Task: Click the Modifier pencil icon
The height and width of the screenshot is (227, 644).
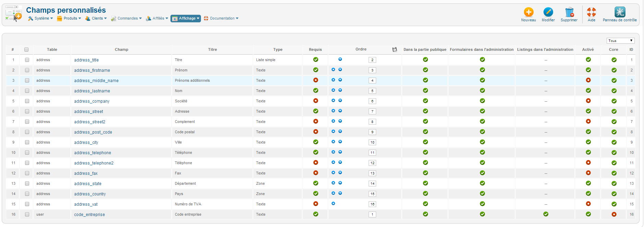Action: tap(548, 12)
